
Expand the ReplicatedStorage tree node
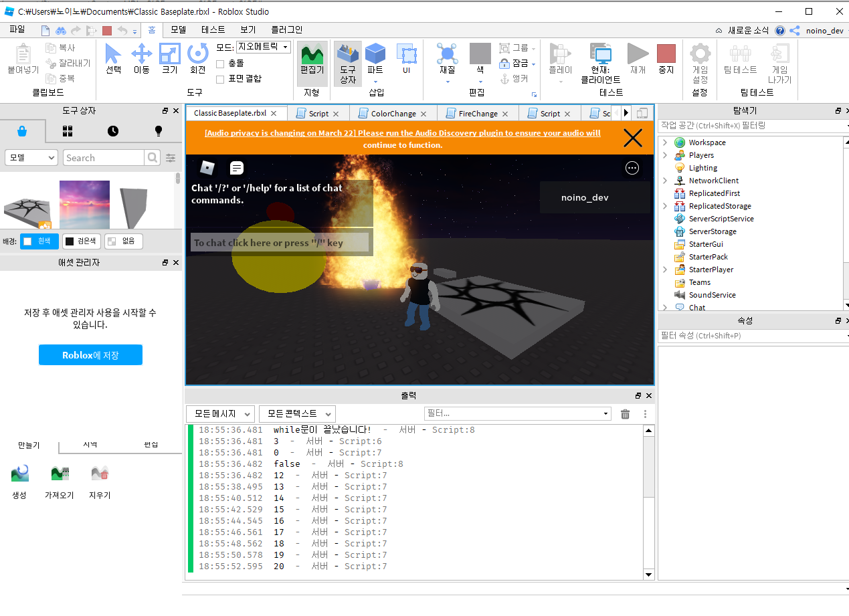click(x=665, y=206)
